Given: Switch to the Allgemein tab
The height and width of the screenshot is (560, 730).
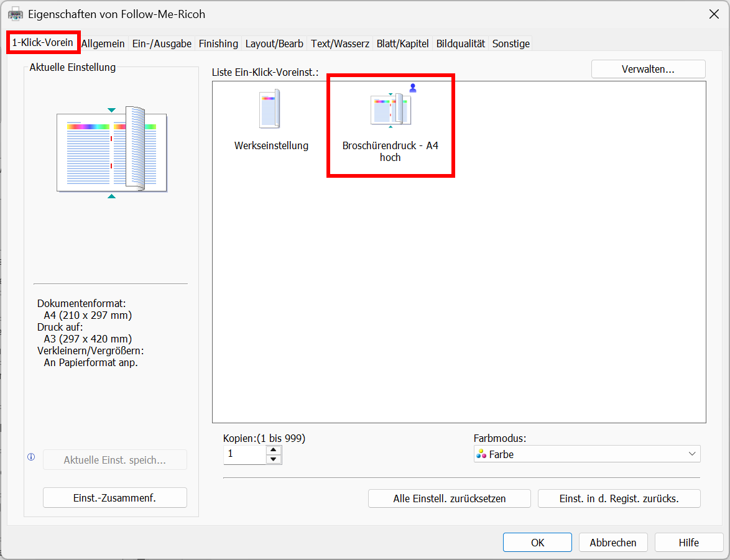Looking at the screenshot, I should coord(103,44).
